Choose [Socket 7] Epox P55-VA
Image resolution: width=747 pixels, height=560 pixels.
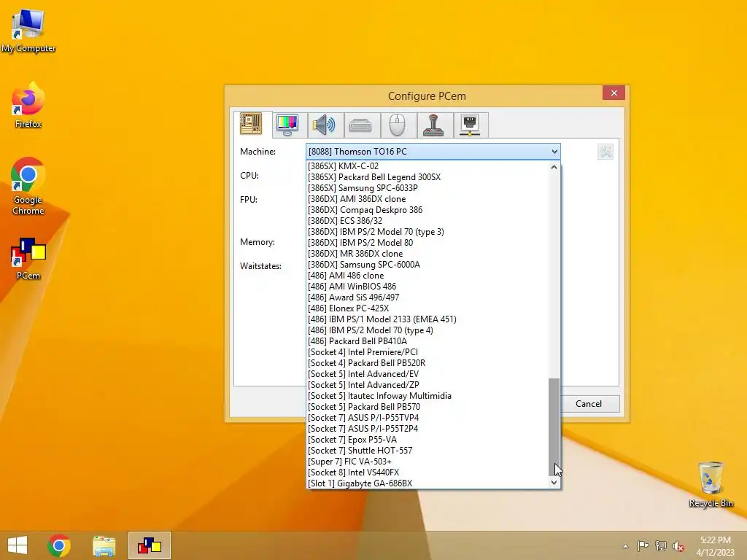(x=427, y=440)
